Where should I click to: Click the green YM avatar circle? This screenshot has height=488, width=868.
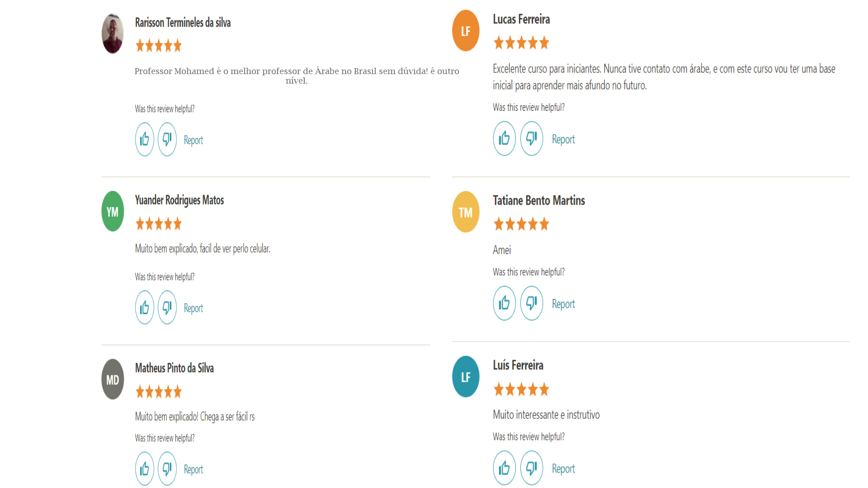(x=113, y=211)
